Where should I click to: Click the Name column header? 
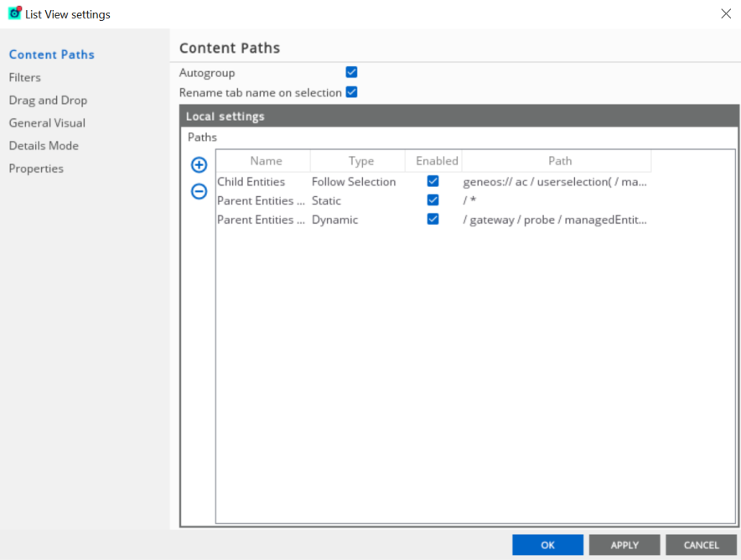click(x=266, y=161)
